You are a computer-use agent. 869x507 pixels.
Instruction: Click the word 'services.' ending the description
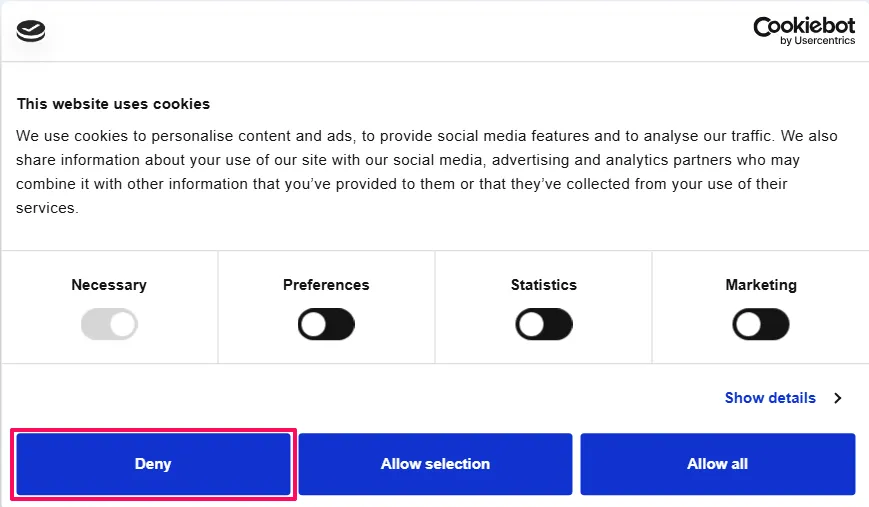coord(47,208)
